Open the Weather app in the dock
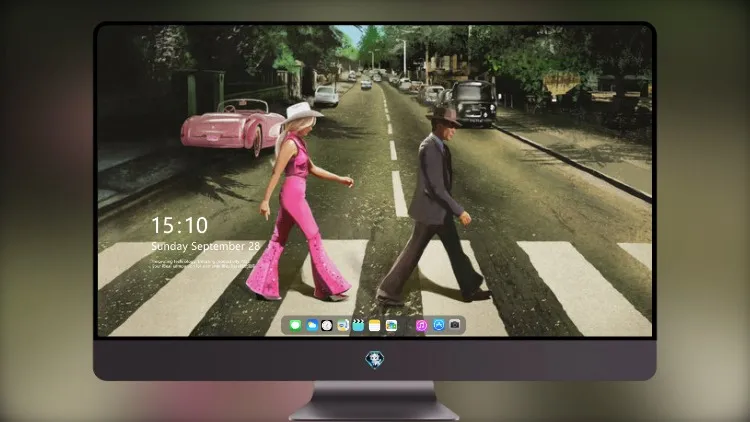 tap(311, 325)
